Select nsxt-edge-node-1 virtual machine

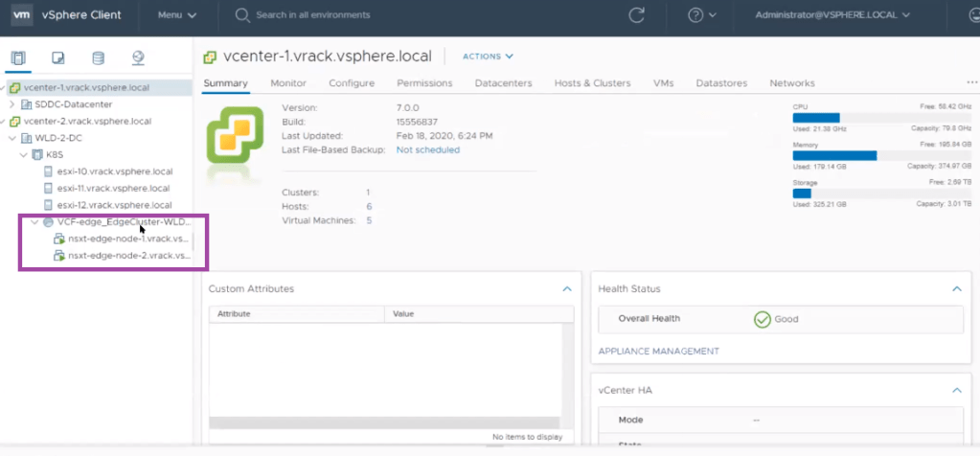point(128,239)
